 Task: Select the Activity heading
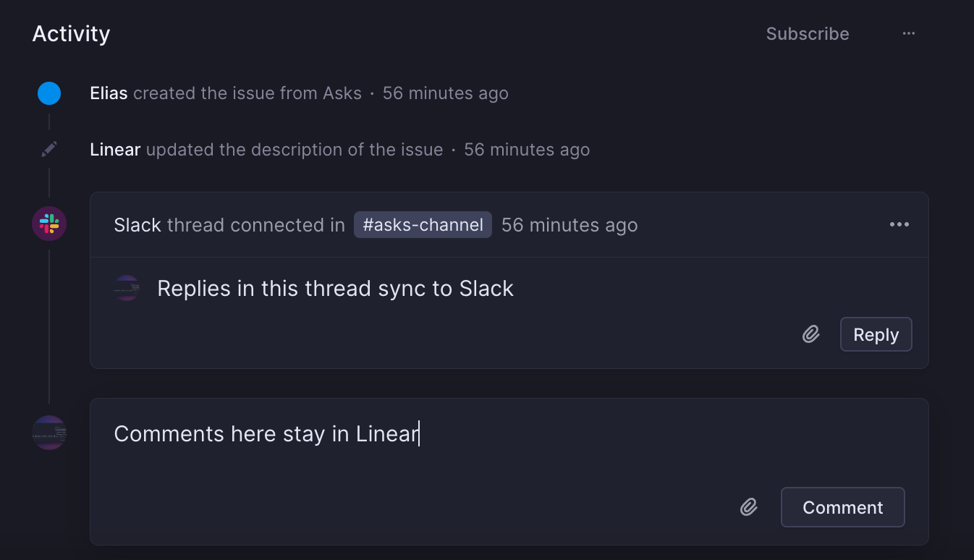pos(70,33)
